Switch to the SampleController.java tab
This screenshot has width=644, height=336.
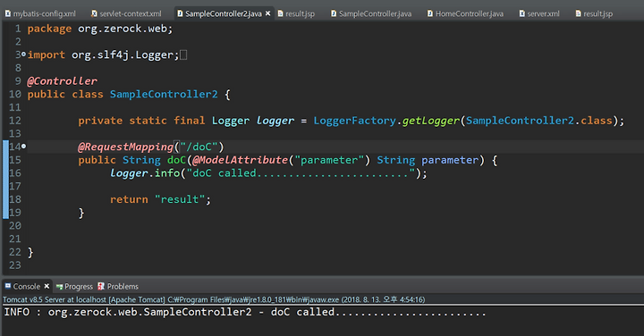pos(371,13)
